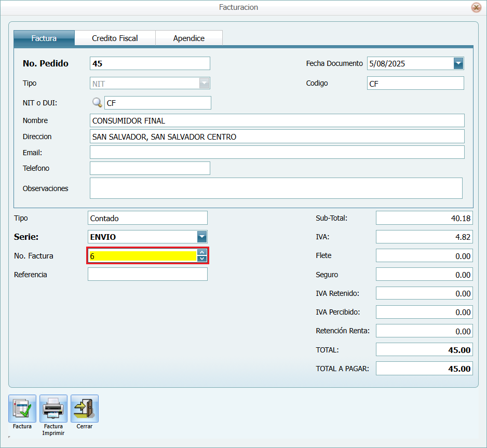Viewport: 487px width, 448px height.
Task: Expand the Serie ENVIO dropdown
Action: [202, 237]
